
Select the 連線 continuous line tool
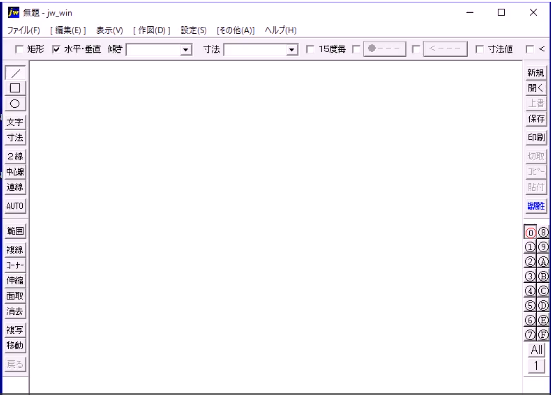pyautogui.click(x=15, y=187)
